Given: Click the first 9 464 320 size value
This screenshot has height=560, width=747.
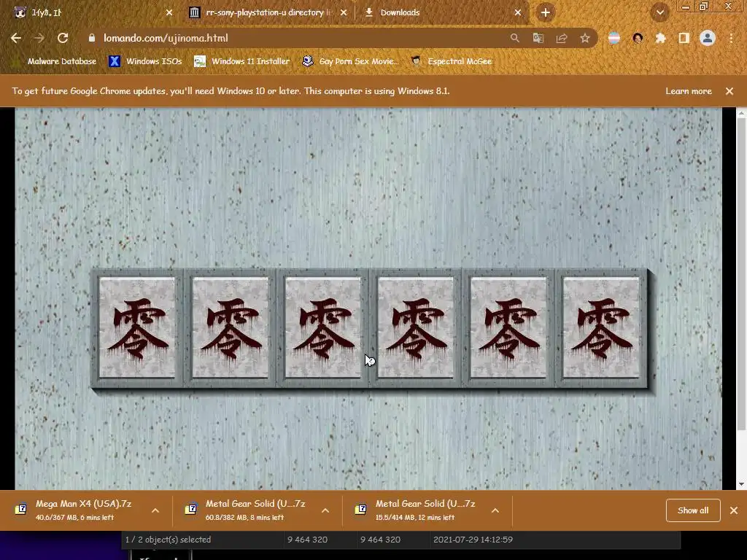Looking at the screenshot, I should click(307, 540).
